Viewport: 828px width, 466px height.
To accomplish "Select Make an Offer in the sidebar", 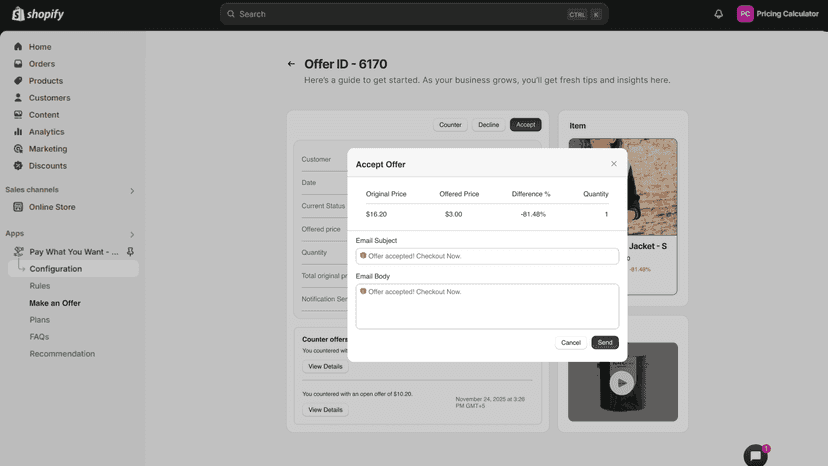I will tap(55, 303).
